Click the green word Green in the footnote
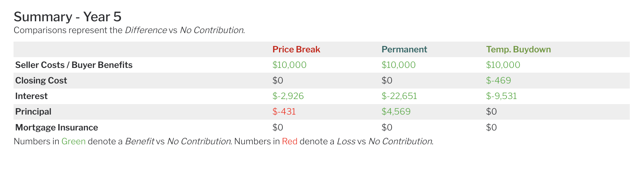 (x=73, y=141)
